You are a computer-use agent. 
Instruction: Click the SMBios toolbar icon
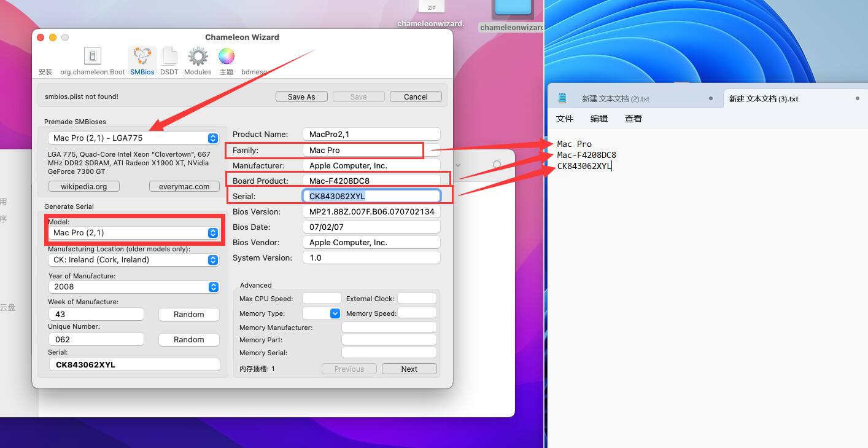[142, 57]
